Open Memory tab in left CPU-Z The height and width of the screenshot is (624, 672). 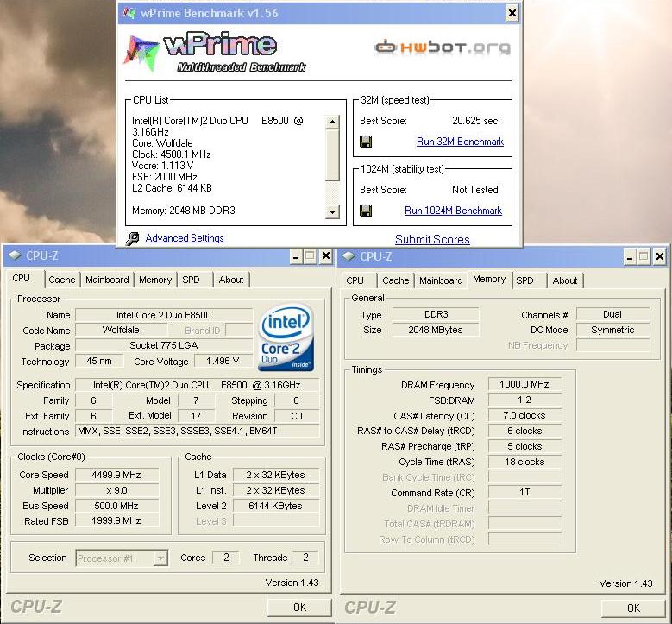pos(155,280)
